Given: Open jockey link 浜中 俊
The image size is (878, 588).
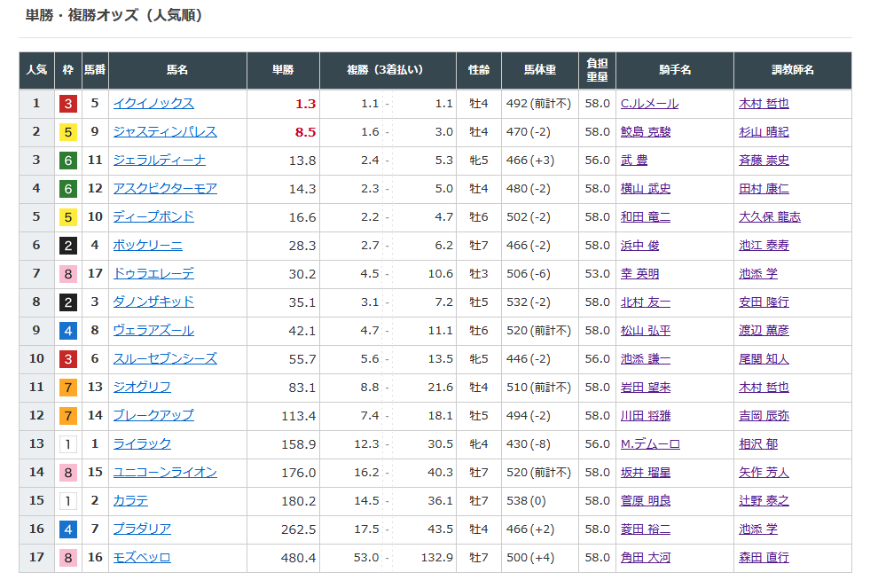Looking at the screenshot, I should click(x=640, y=246).
